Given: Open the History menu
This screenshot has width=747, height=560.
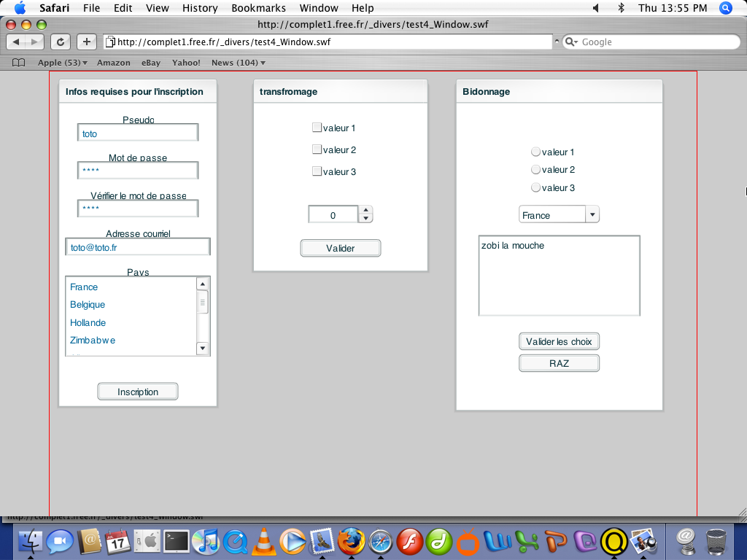Looking at the screenshot, I should coord(200,8).
